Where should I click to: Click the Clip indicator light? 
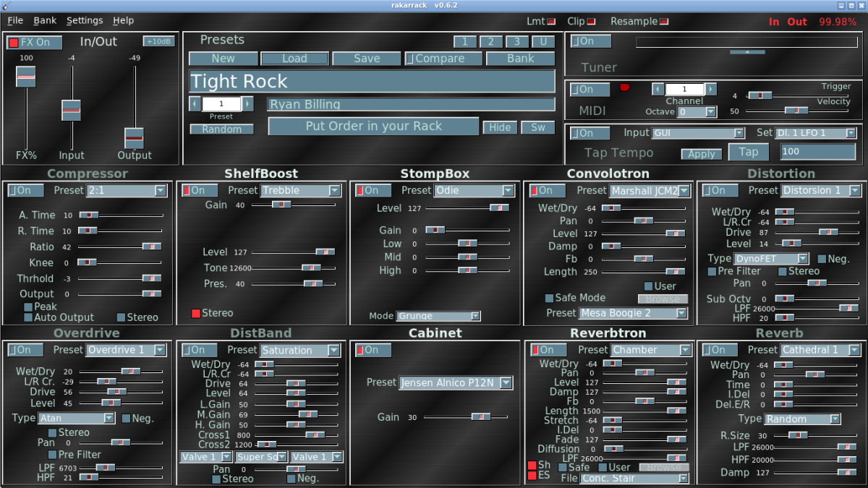592,22
